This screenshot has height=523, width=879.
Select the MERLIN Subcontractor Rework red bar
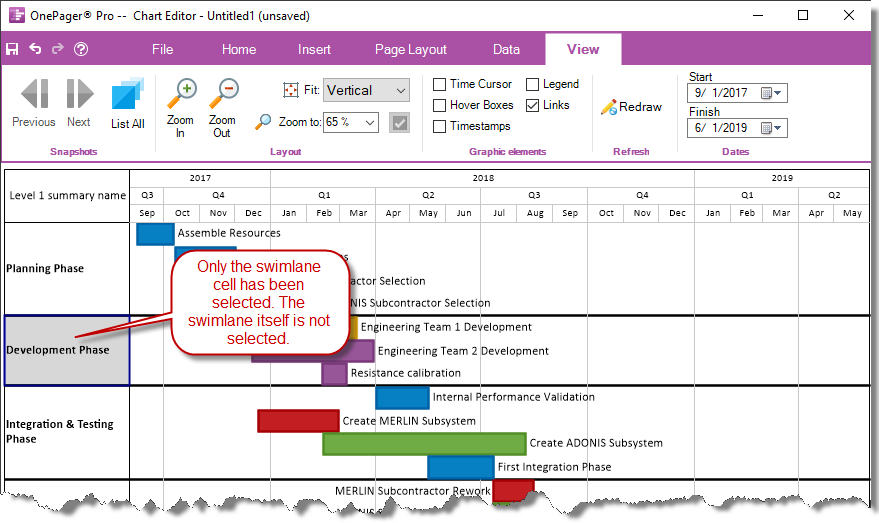(512, 490)
